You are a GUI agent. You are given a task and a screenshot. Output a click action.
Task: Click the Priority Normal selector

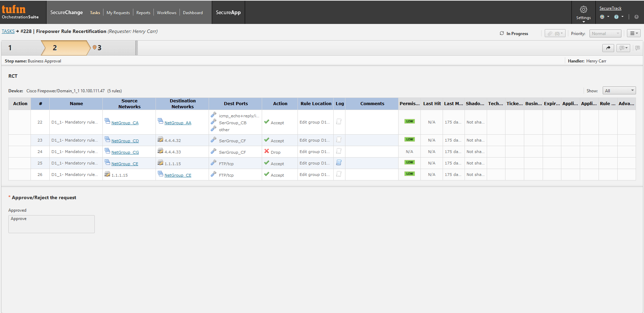coord(605,33)
